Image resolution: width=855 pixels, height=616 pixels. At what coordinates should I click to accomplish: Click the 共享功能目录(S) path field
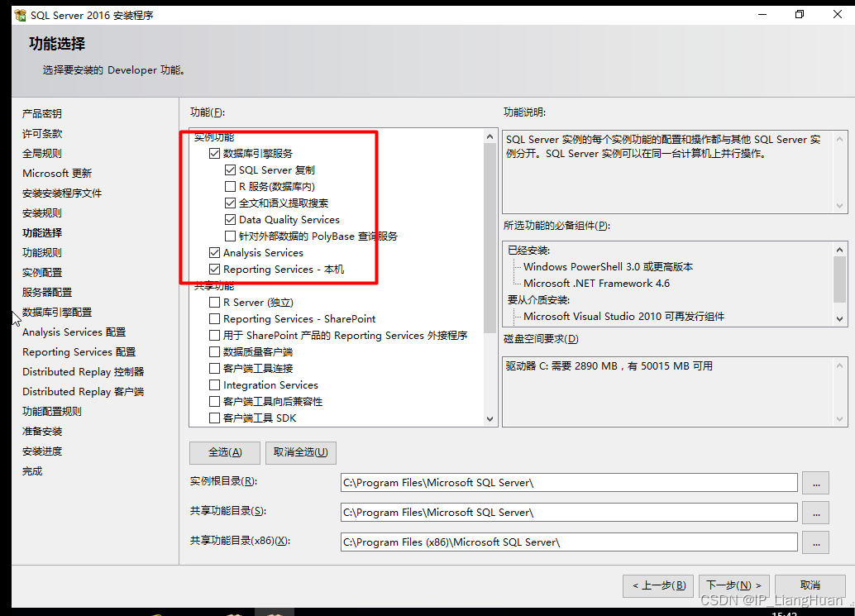569,513
